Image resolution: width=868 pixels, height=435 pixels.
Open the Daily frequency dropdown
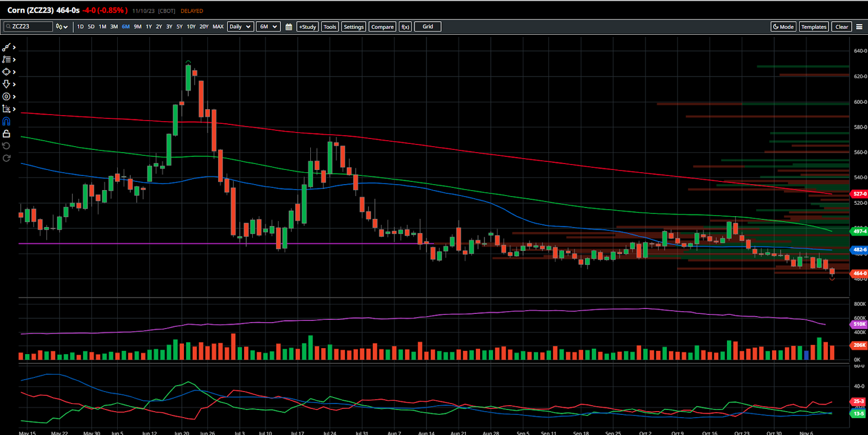pos(240,27)
